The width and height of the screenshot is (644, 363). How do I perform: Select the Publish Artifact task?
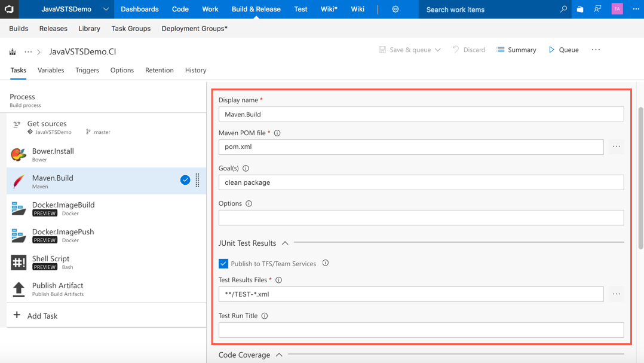(106, 289)
